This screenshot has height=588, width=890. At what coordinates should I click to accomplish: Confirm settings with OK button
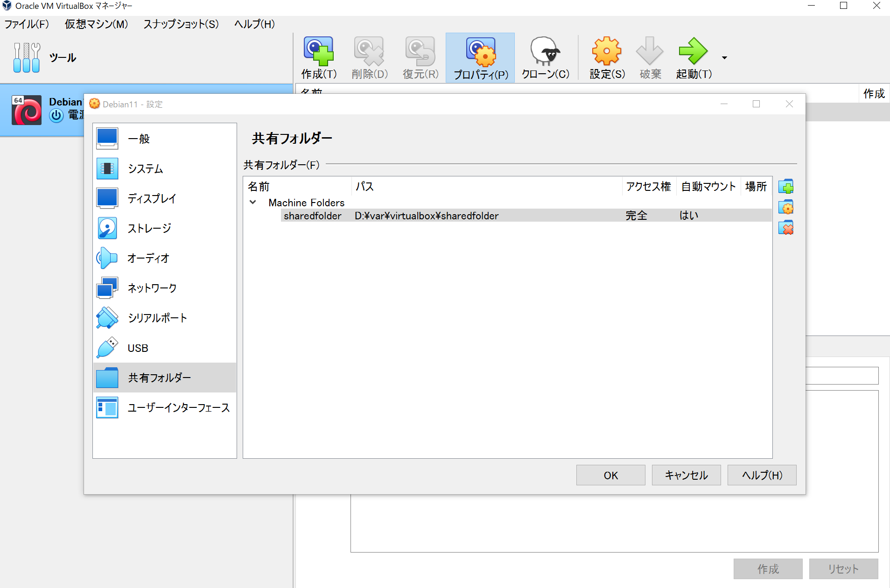(610, 475)
